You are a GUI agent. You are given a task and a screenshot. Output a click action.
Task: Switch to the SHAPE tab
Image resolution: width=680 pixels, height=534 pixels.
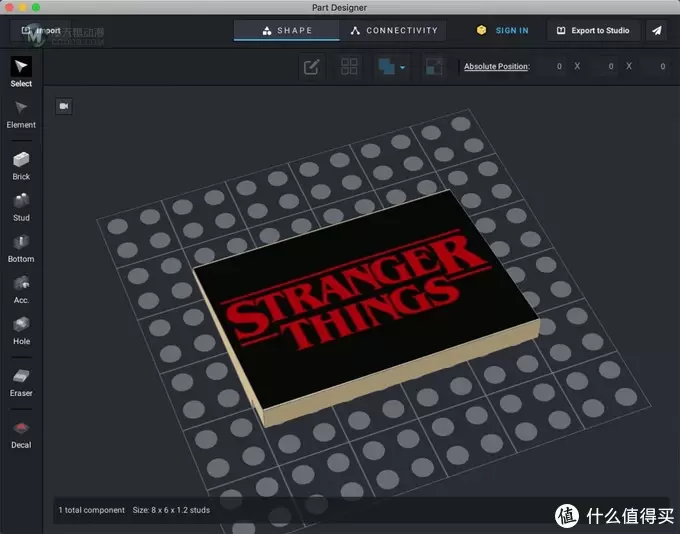[287, 30]
